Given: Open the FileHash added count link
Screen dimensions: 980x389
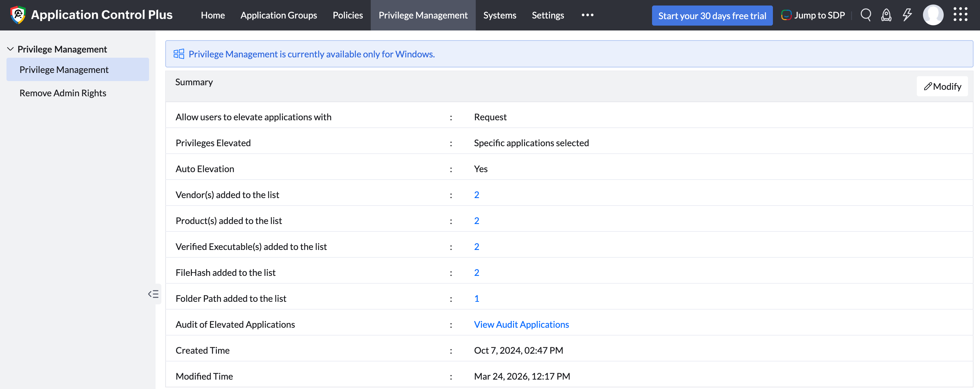Looking at the screenshot, I should tap(476, 273).
